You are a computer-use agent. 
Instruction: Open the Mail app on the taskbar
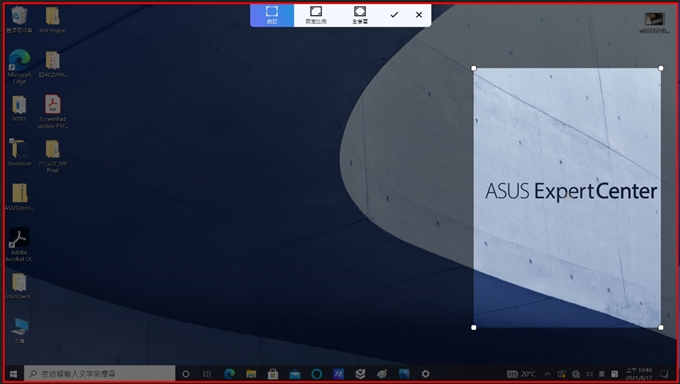click(x=295, y=374)
